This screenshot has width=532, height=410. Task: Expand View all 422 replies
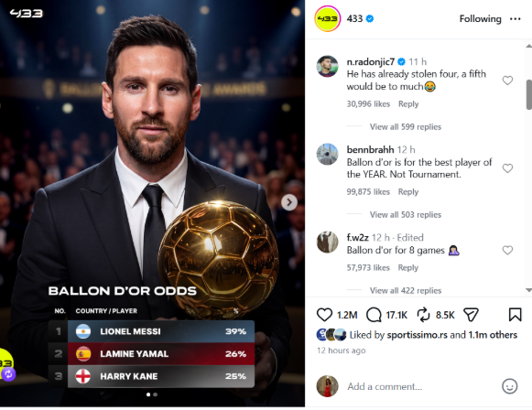(405, 291)
